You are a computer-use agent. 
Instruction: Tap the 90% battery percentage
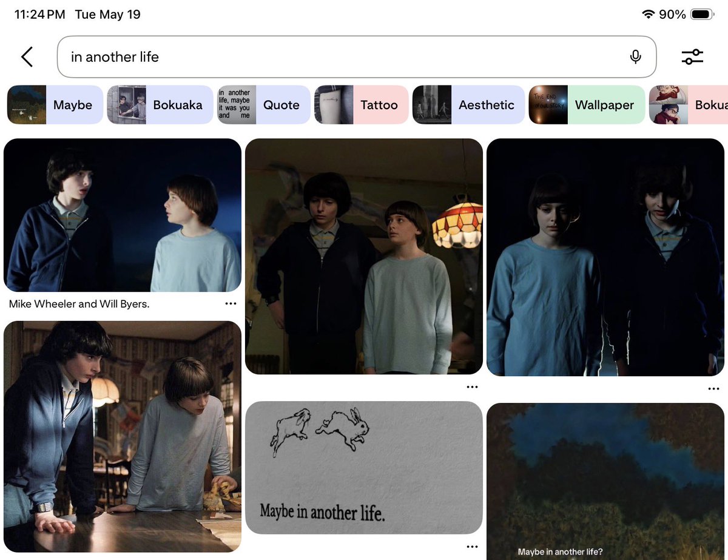pos(672,15)
